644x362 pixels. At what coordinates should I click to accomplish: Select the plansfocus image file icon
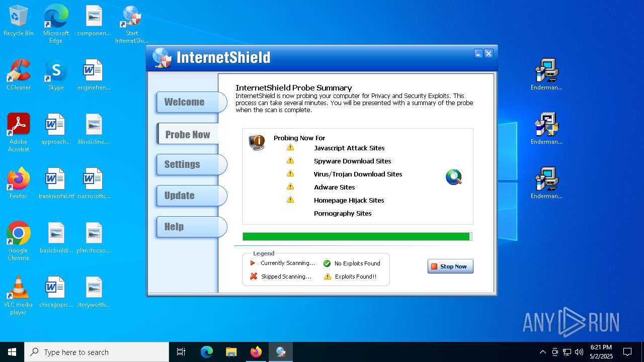pos(94,238)
